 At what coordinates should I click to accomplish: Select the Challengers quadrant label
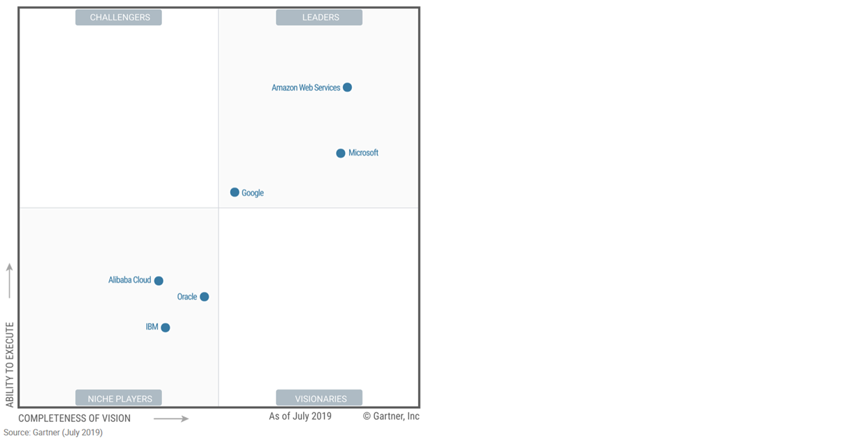tap(119, 17)
